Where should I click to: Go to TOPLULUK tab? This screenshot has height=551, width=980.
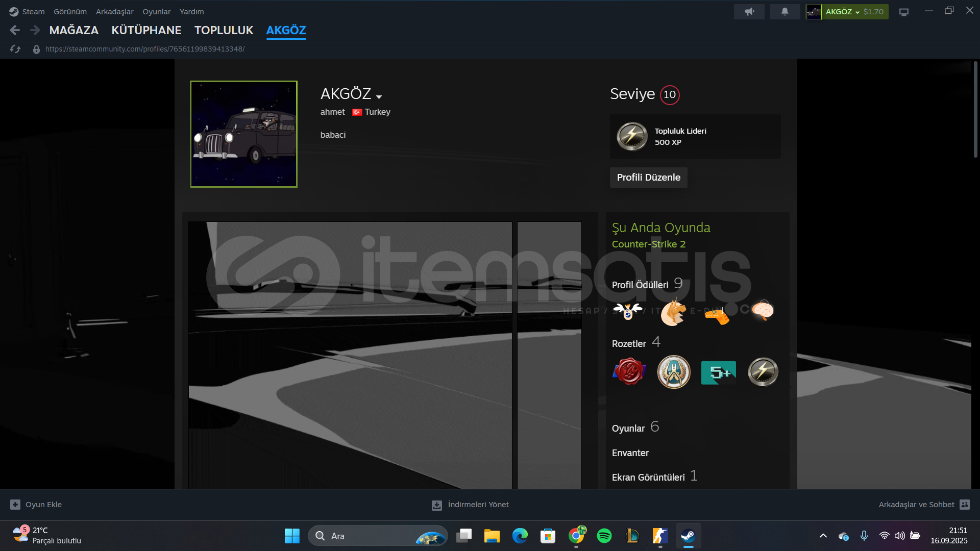coord(224,30)
